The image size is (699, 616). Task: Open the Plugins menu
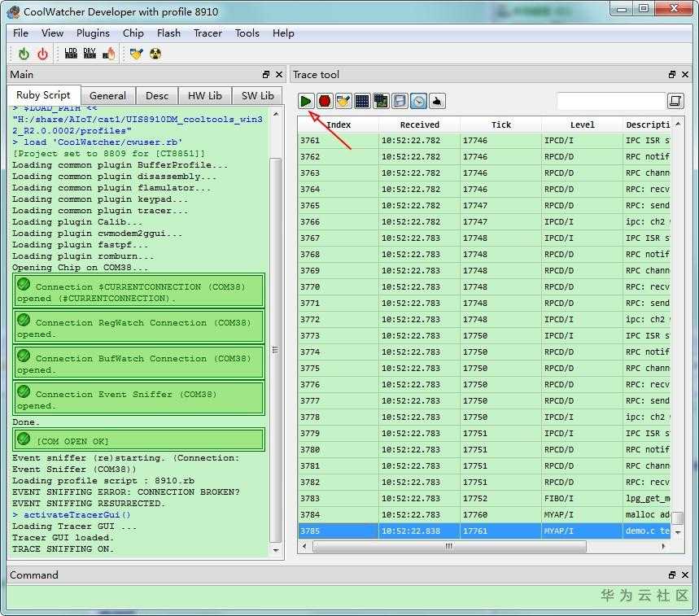pyautogui.click(x=93, y=33)
